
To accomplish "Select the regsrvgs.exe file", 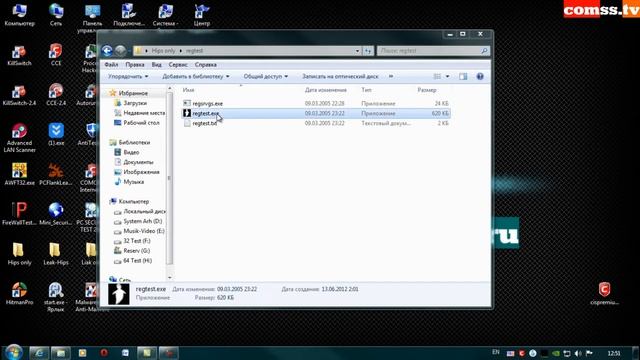I will coord(207,104).
